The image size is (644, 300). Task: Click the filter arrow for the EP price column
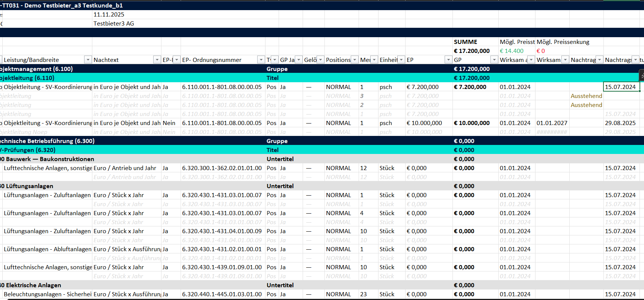(x=448, y=60)
